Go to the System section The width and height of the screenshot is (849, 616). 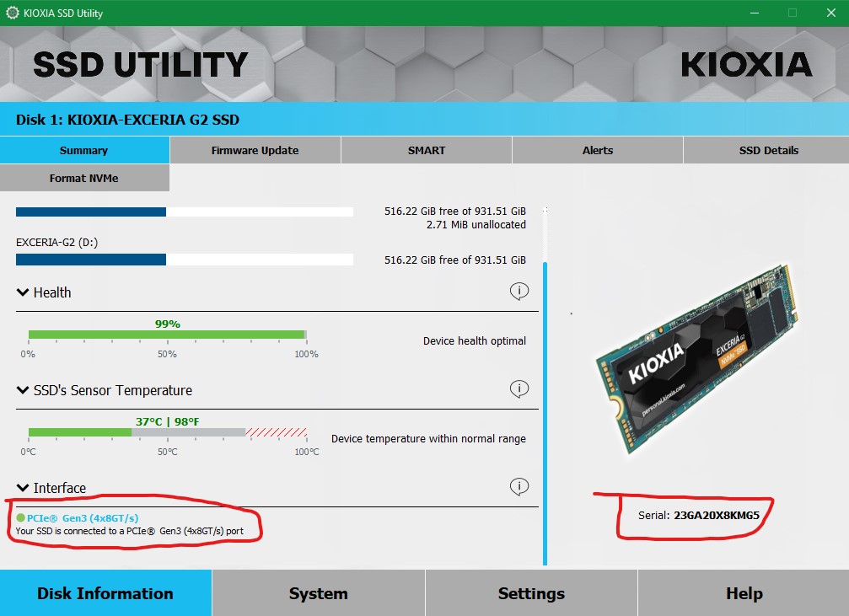click(319, 593)
